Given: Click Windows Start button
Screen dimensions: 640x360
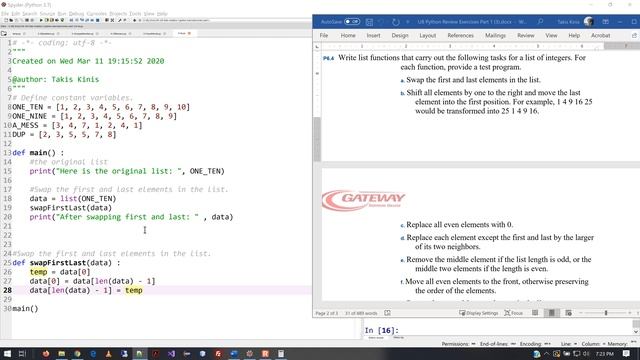Looking at the screenshot, I should coord(7,353).
